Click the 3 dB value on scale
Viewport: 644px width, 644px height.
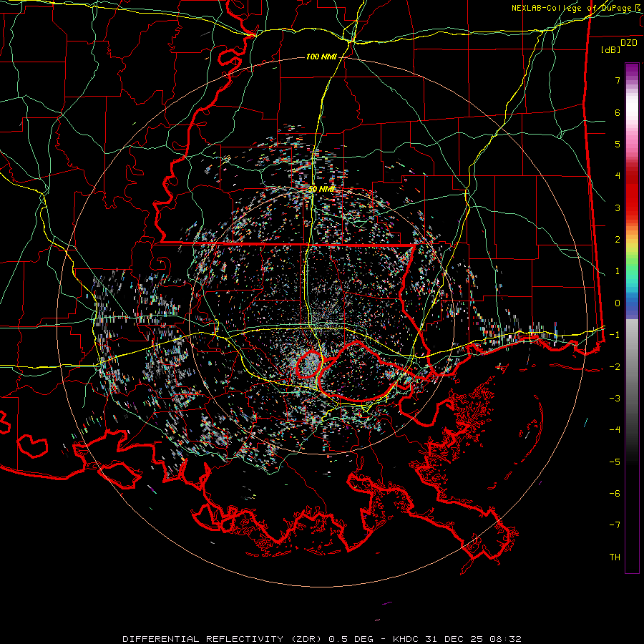(618, 208)
